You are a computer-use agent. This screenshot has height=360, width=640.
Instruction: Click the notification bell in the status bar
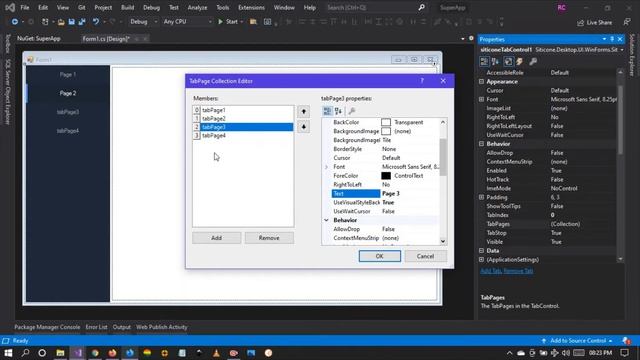click(x=626, y=340)
